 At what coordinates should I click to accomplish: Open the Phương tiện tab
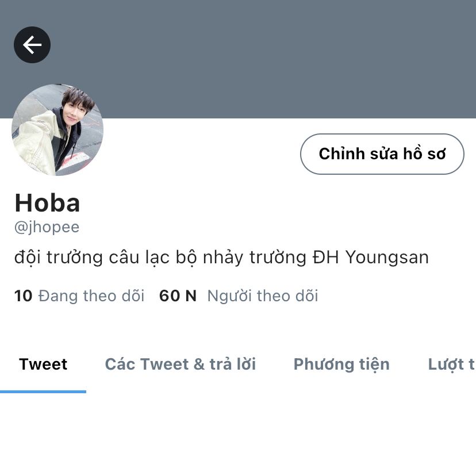pos(341,364)
